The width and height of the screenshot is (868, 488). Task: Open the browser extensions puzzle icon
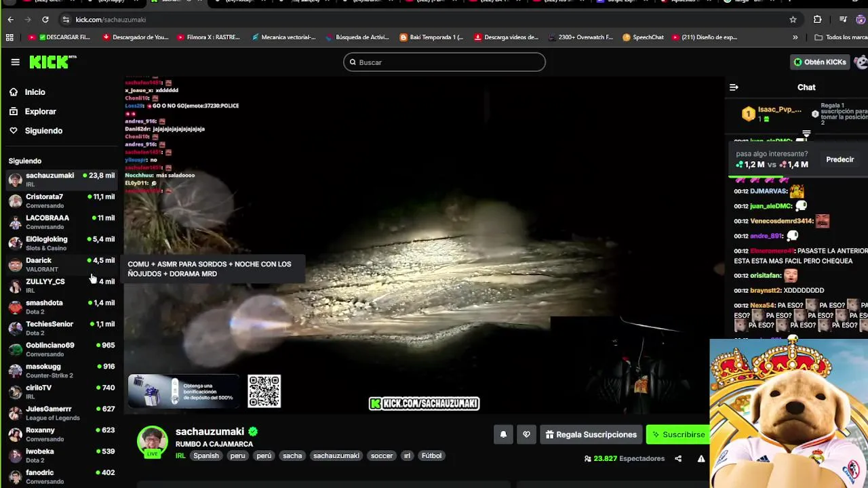click(817, 20)
